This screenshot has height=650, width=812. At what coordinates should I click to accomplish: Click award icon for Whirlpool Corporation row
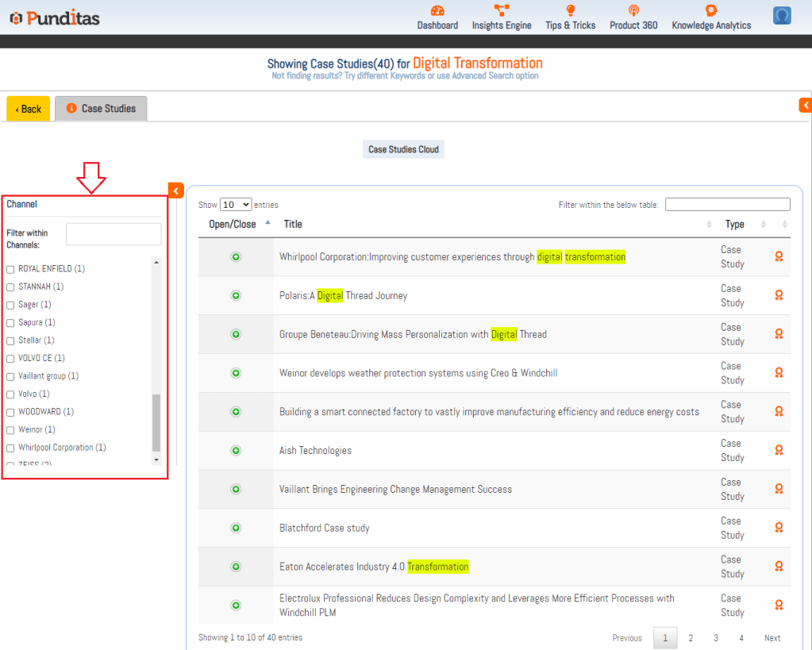pos(779,256)
